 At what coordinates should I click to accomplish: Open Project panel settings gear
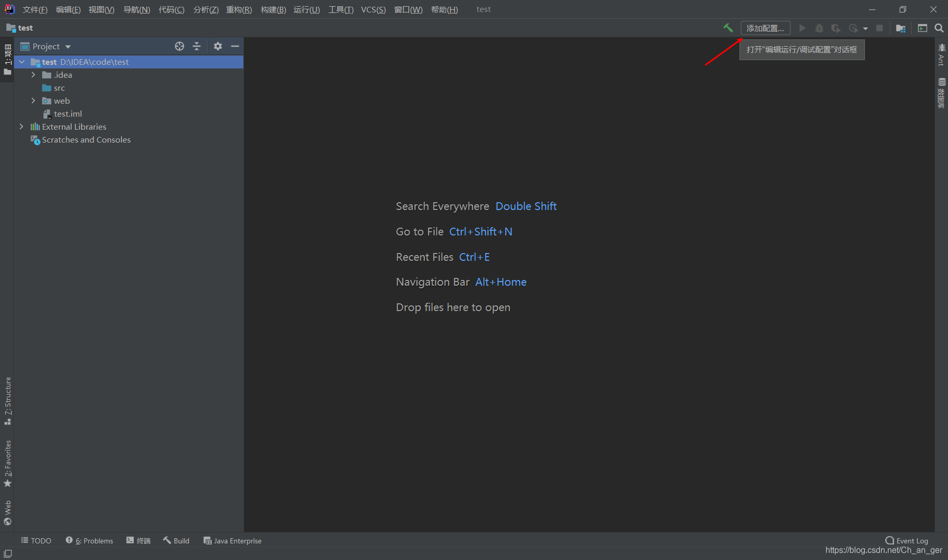click(x=218, y=46)
